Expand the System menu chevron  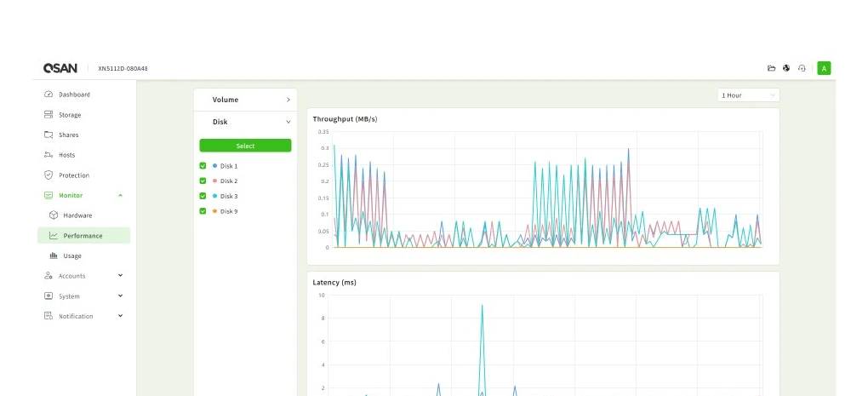point(120,296)
